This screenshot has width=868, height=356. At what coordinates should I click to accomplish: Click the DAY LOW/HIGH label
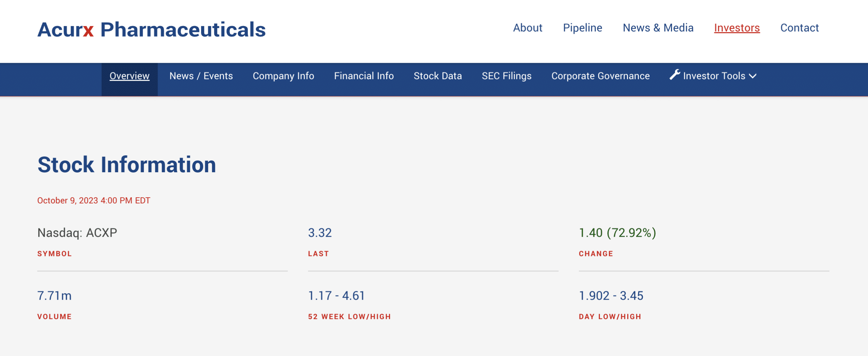[610, 317]
